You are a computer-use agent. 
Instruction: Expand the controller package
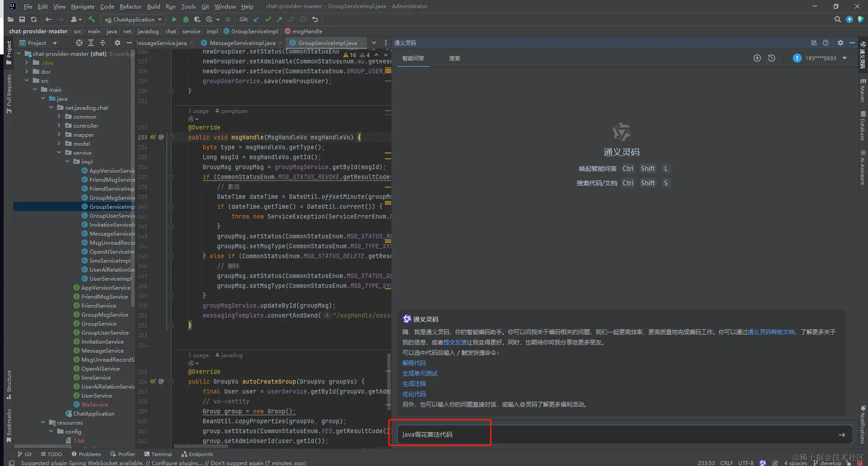coord(59,125)
